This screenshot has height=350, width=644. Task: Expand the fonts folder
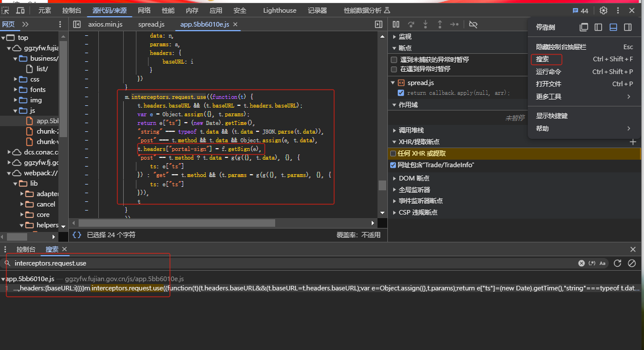(16, 90)
